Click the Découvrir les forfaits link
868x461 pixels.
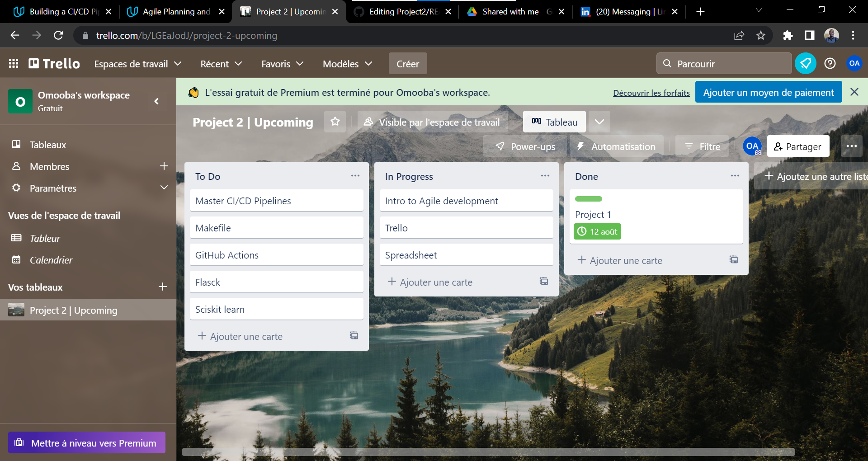point(651,92)
